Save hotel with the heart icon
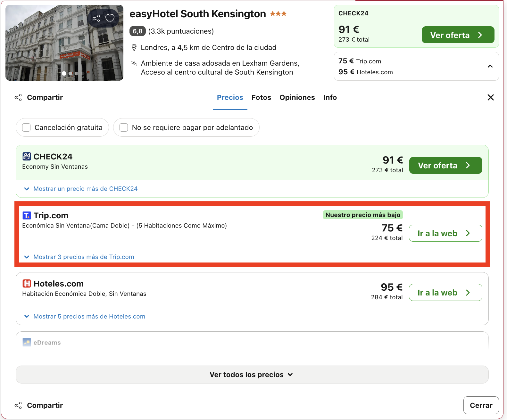 110,18
